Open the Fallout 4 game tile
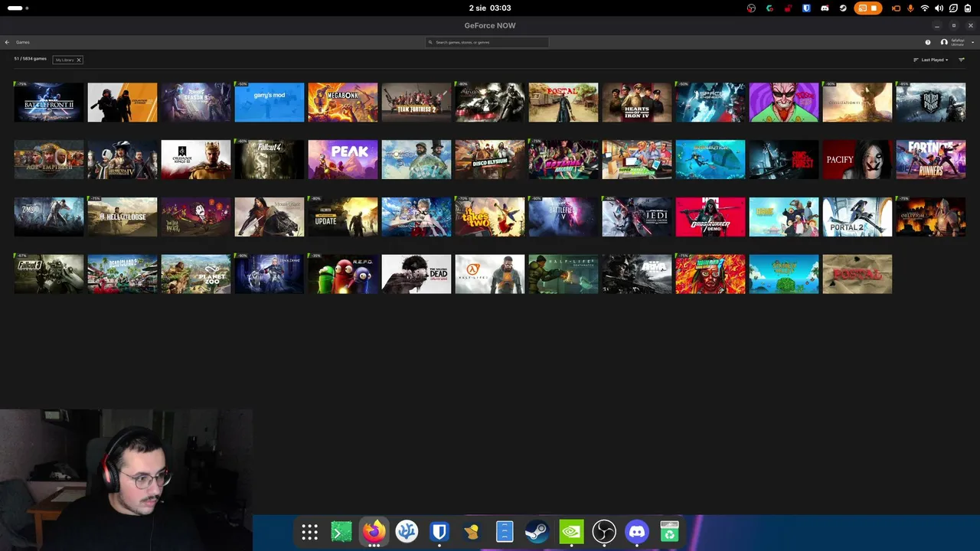980x551 pixels. 269,160
